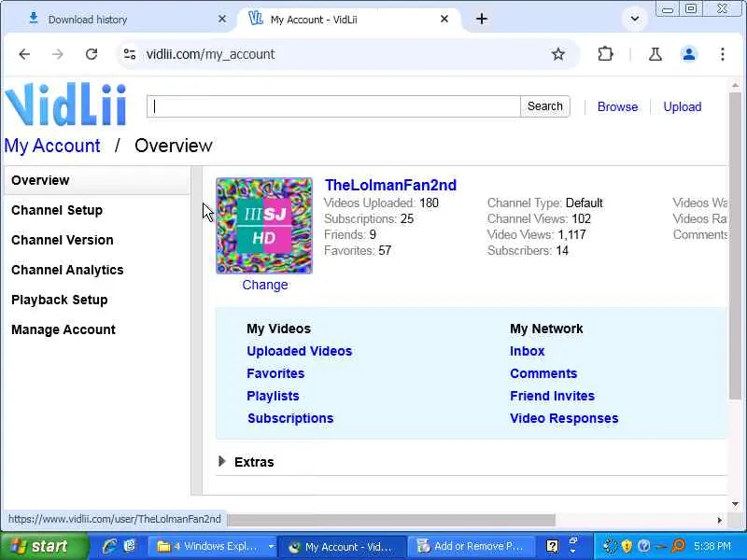747x560 pixels.
Task: Click the 5:38 PM system clock
Action: [x=712, y=546]
